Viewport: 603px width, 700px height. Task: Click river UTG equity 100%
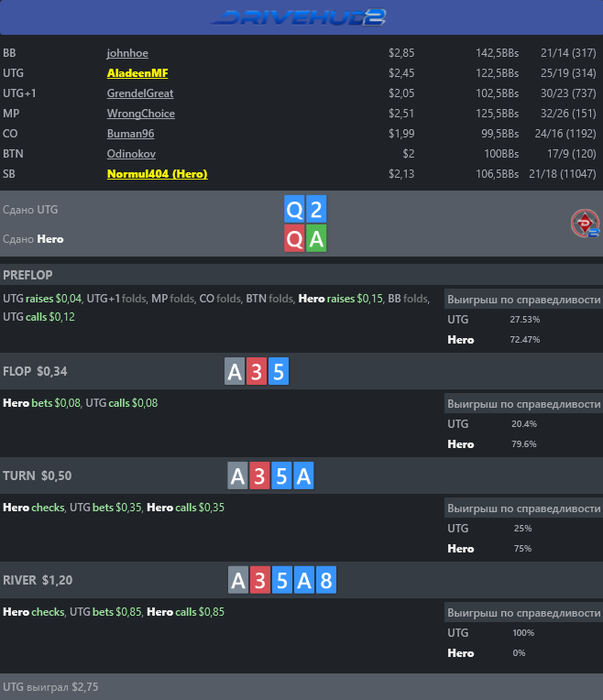pos(523,633)
